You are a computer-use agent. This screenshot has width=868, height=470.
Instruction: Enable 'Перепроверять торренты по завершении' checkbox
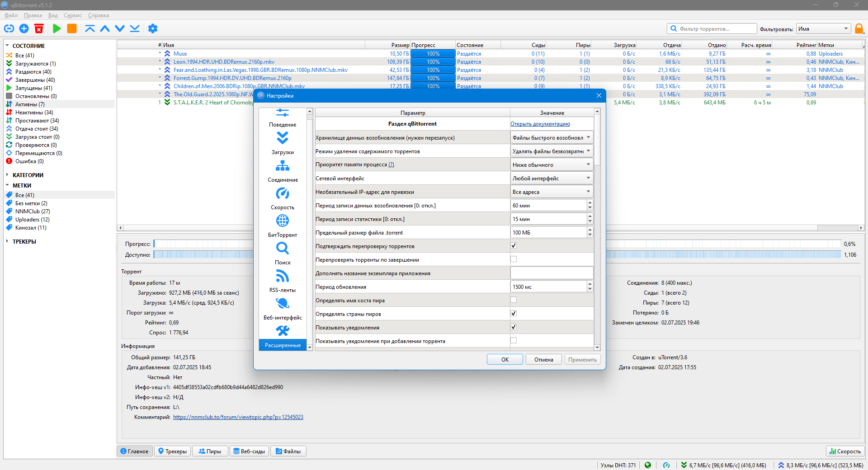514,259
